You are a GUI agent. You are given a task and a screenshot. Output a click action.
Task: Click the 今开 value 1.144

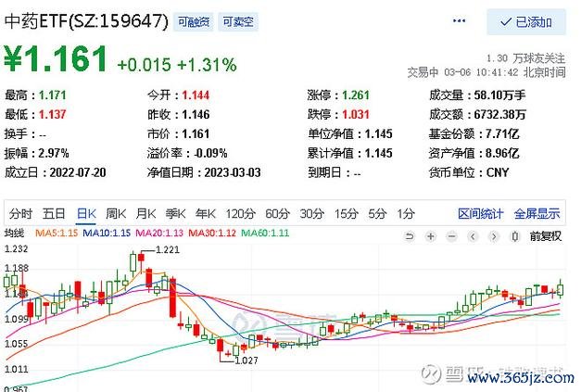pyautogui.click(x=196, y=95)
